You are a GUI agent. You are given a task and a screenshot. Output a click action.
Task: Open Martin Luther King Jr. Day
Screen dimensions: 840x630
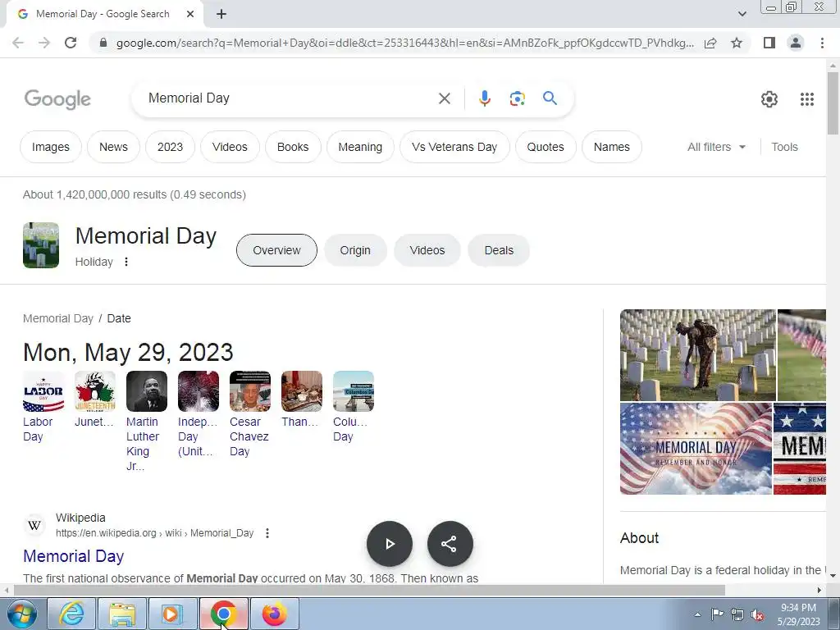coord(146,421)
